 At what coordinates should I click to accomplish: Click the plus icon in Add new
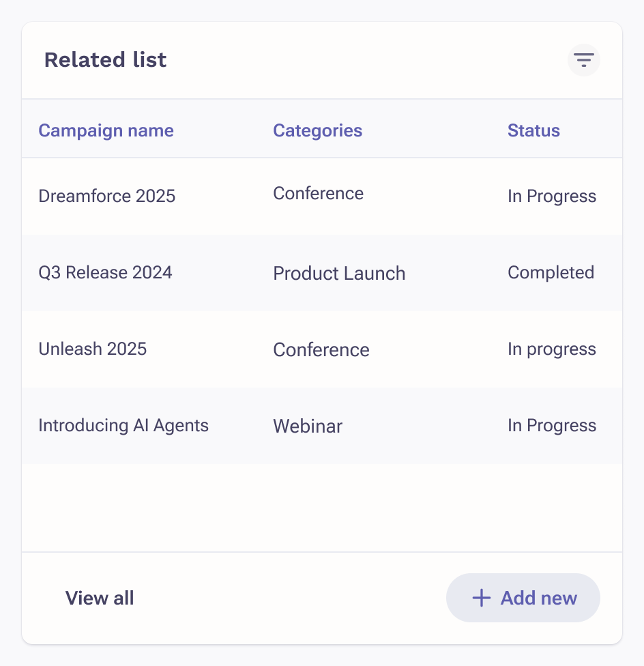(482, 598)
